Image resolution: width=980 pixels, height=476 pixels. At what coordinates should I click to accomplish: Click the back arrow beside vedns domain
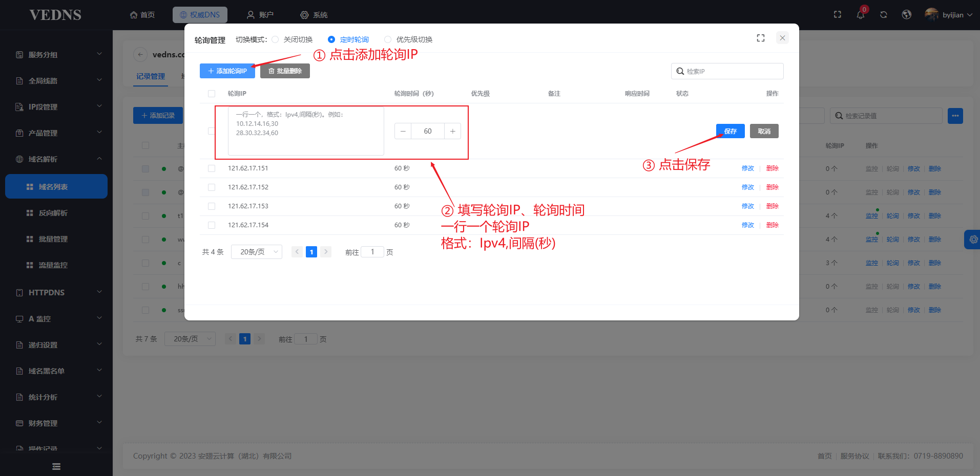(x=140, y=54)
